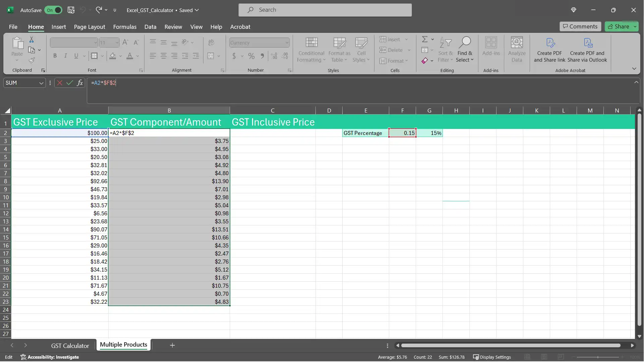Click column C header
Viewport: 644px width, 362px height.
273,111
